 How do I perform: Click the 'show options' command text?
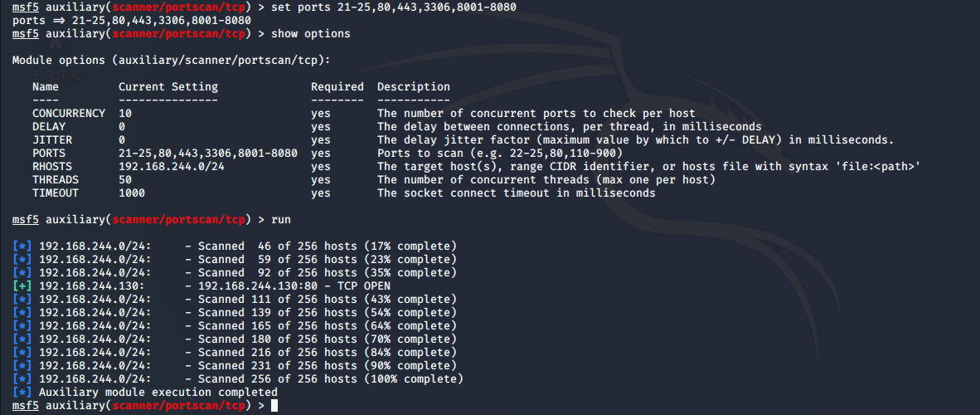pos(311,34)
